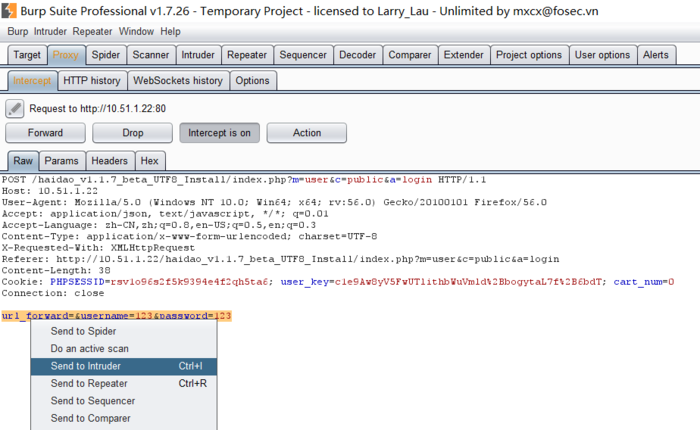700x430 pixels.
Task: Click the Connection: close line
Action: point(53,293)
